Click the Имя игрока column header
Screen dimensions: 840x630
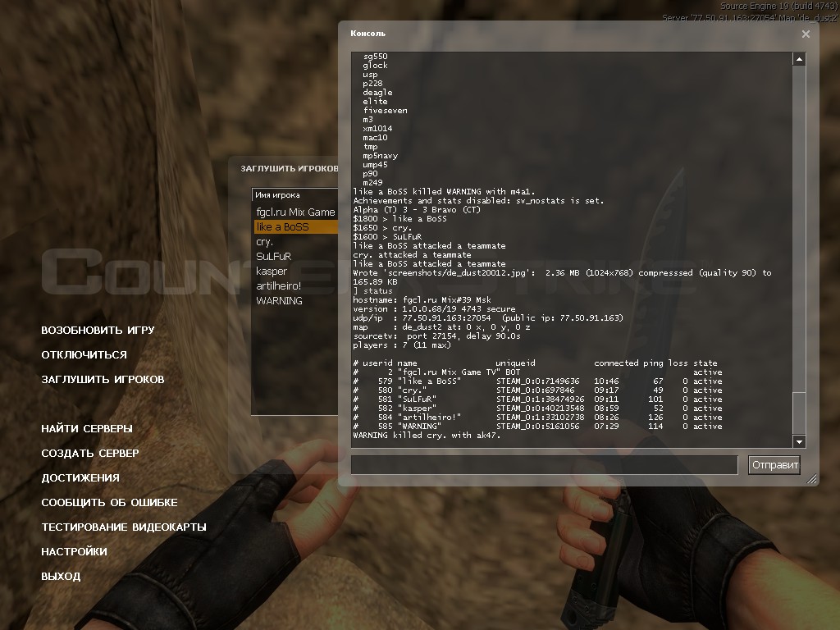[295, 195]
